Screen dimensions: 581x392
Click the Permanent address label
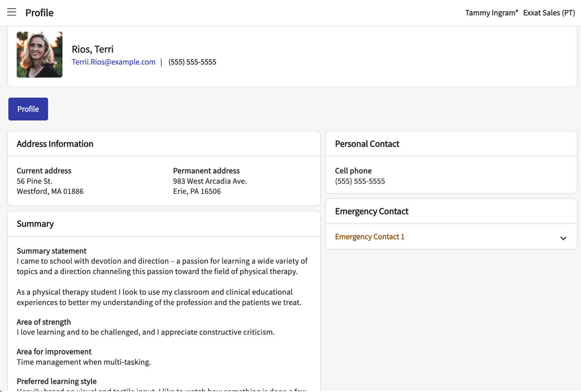click(x=206, y=171)
